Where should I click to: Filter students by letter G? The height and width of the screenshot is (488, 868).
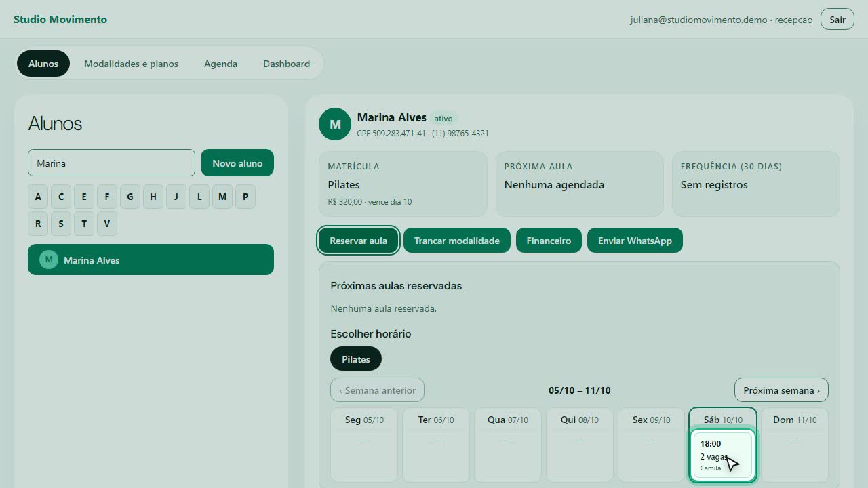click(x=130, y=197)
